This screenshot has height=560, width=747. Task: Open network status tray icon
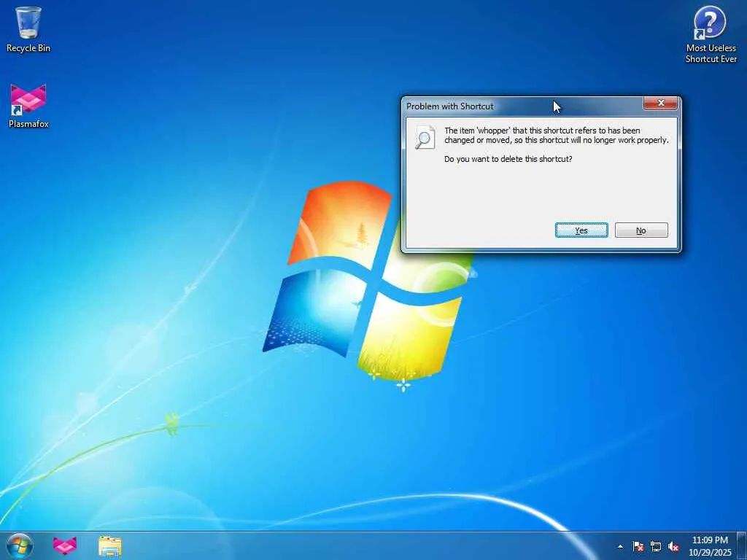click(x=656, y=546)
